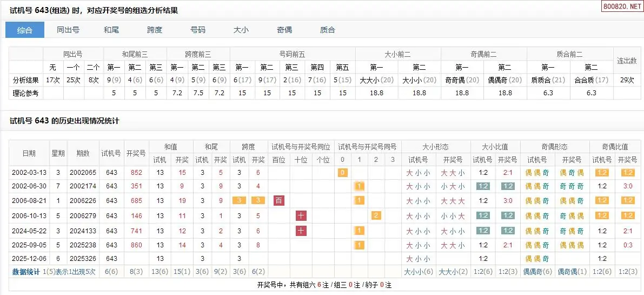Select the 和尾 analysis tab

111,30
